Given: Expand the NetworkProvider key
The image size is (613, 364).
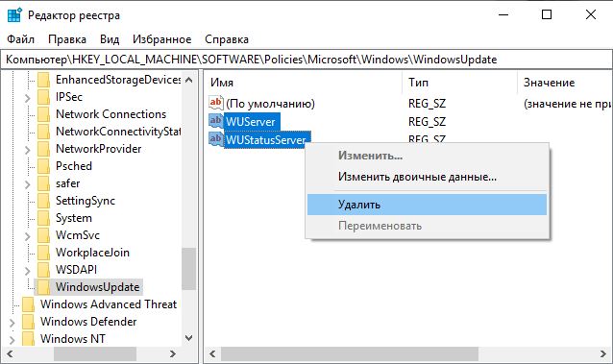Looking at the screenshot, I should pyautogui.click(x=27, y=150).
